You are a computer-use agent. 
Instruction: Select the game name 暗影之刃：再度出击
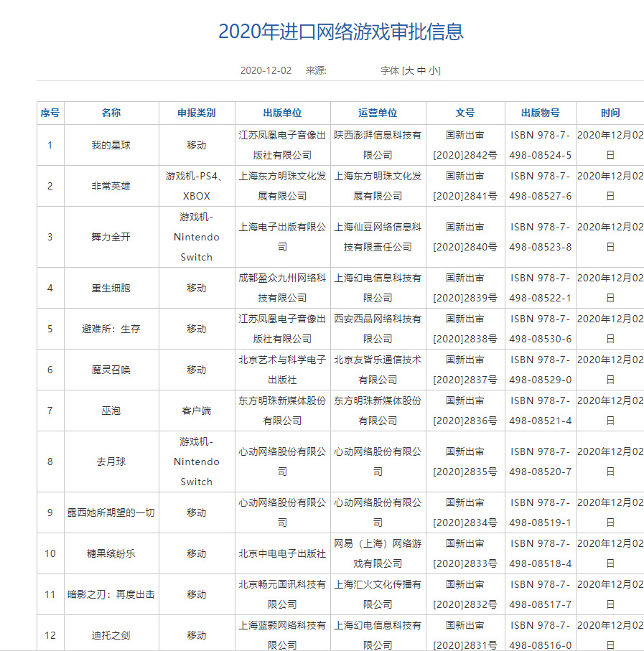click(111, 594)
